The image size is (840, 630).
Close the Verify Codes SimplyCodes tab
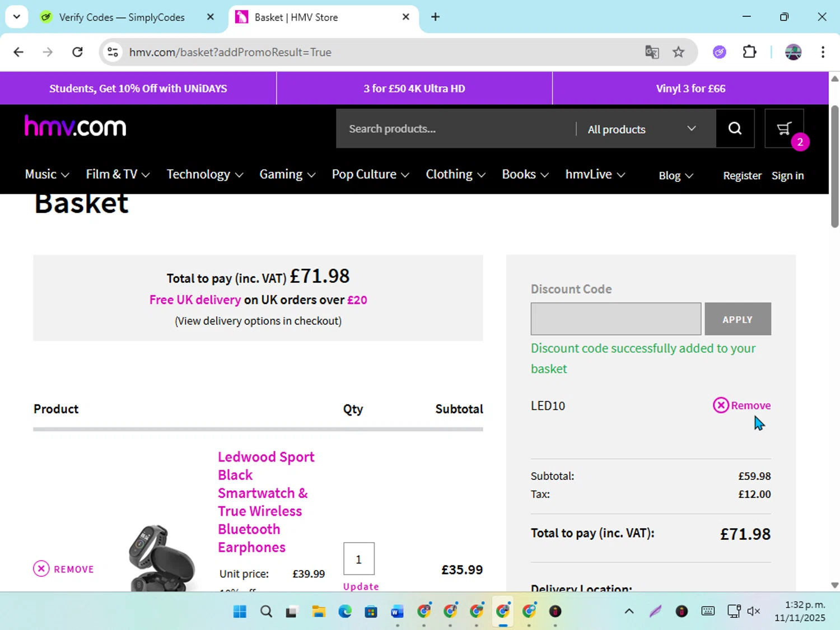pyautogui.click(x=211, y=17)
